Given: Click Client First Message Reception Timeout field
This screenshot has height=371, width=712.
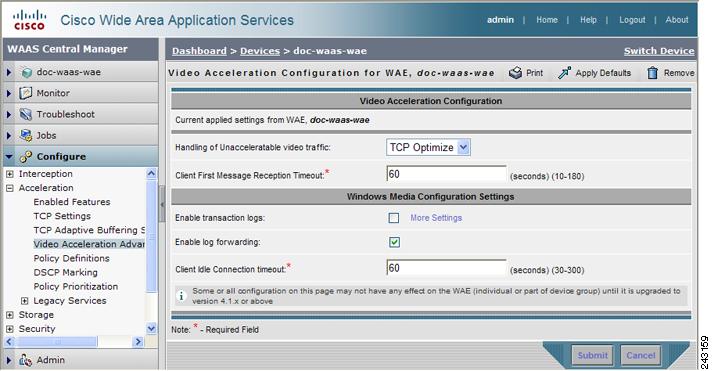Looking at the screenshot, I should click(x=446, y=174).
